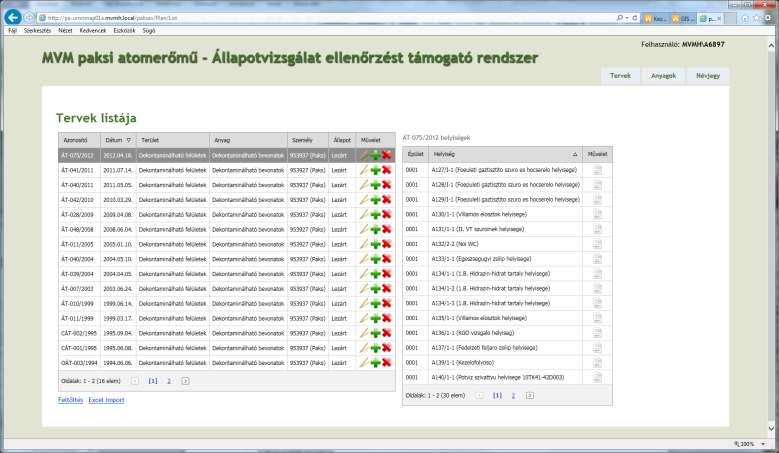The image size is (779, 453).
Task: Delete plan ÁT-028/2009 with red X
Action: pos(387,215)
